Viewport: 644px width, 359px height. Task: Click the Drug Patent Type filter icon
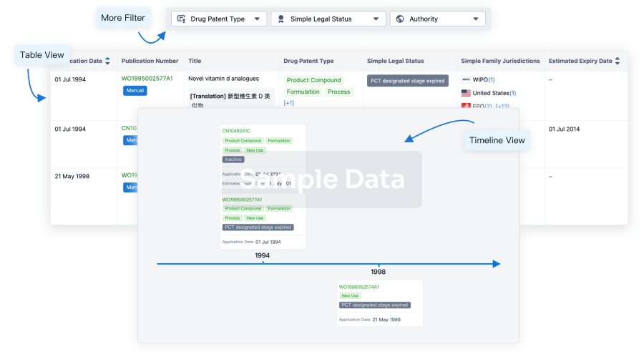click(182, 19)
